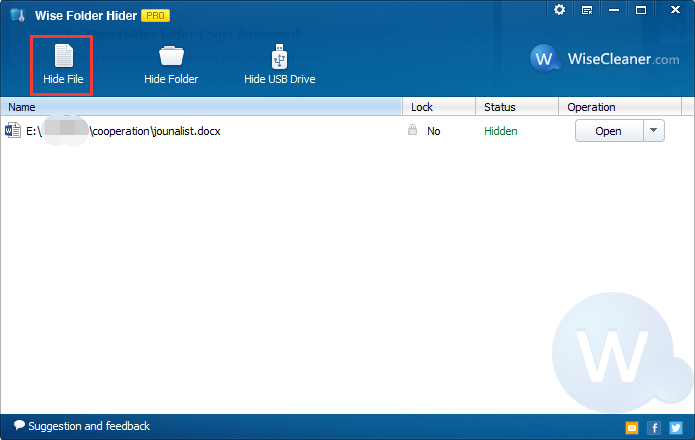Click the email icon in footer
695x440 pixels.
tap(632, 428)
